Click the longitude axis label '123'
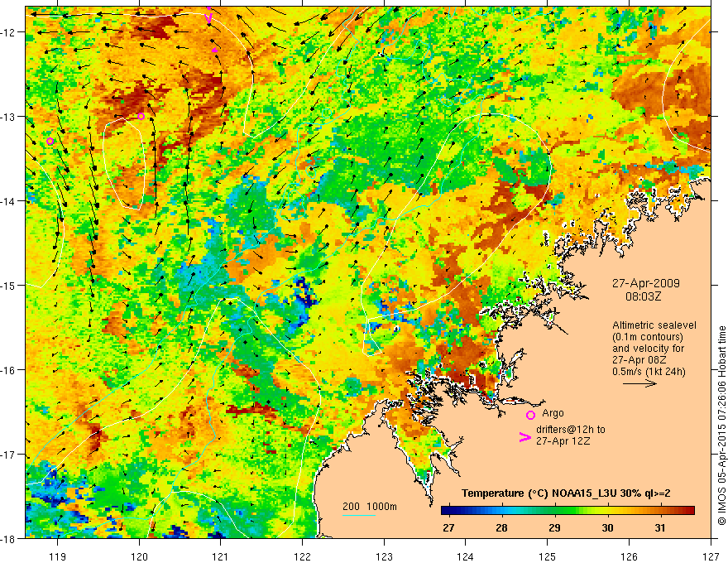Screen dimensions: 728x563 (384, 556)
